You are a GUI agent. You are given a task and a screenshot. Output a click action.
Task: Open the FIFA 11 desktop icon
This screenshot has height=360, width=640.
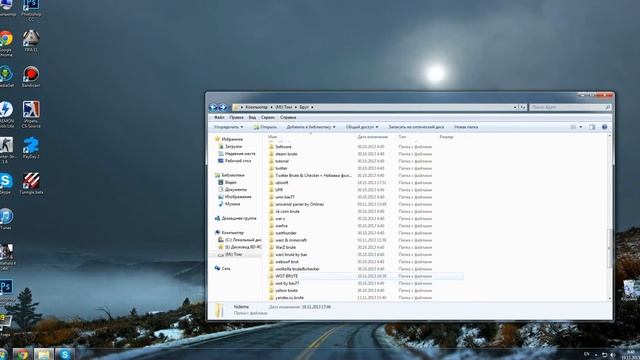pyautogui.click(x=31, y=41)
